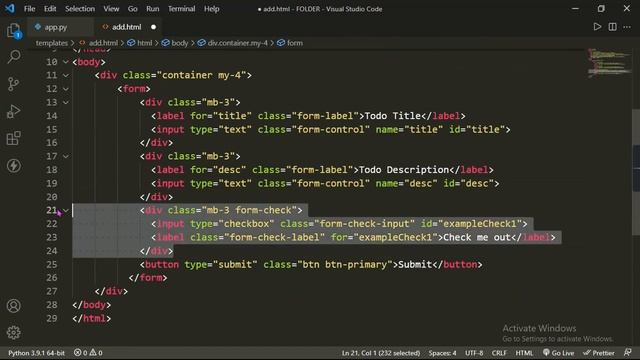Open the File menu
This screenshot has height=360, width=640.
(x=29, y=9)
